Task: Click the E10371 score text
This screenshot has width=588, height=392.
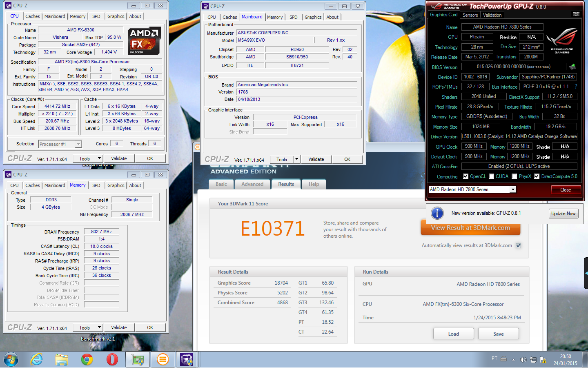Action: point(272,228)
